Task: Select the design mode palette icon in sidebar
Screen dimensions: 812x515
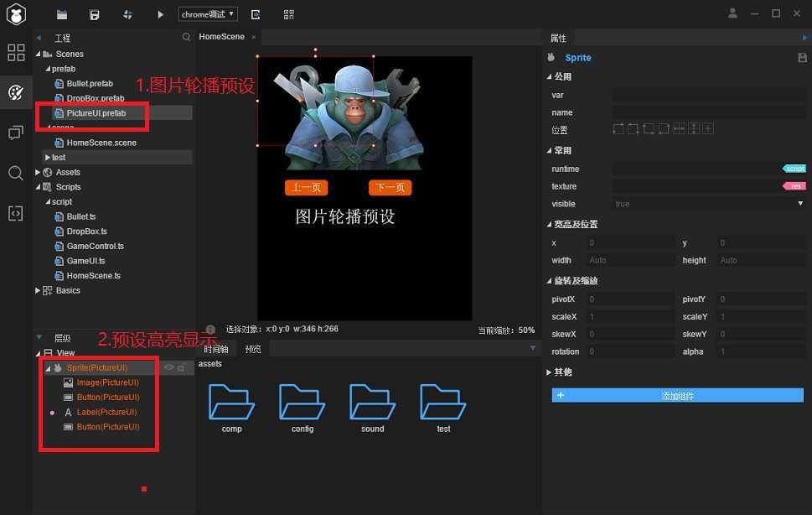Action: [16, 93]
